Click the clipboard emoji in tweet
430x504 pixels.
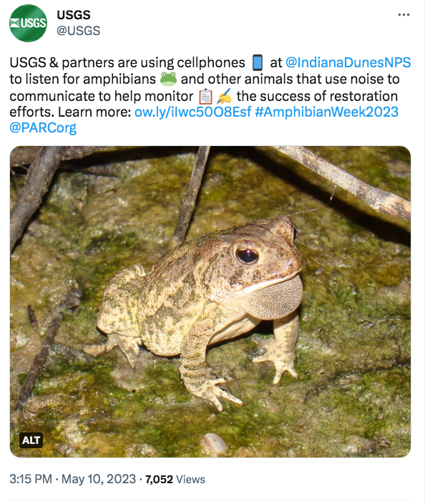click(x=205, y=97)
